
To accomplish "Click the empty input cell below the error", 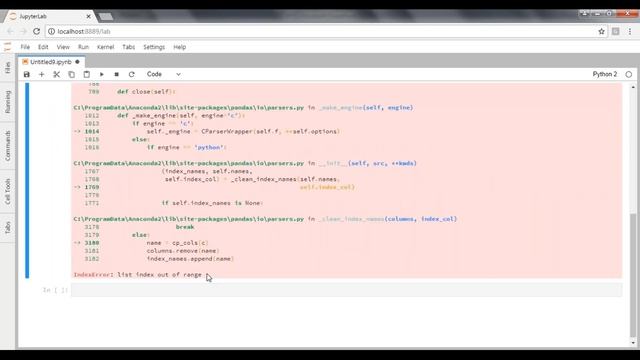I will (x=347, y=290).
